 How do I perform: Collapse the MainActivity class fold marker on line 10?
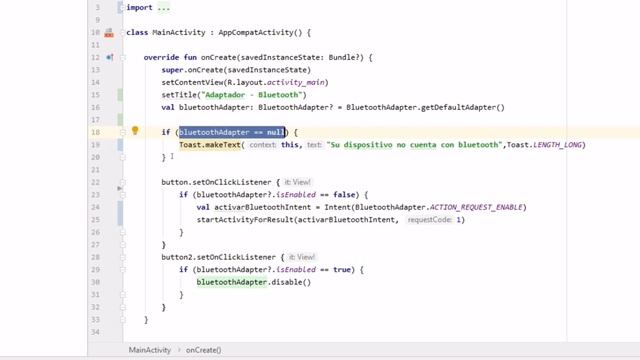click(x=123, y=33)
